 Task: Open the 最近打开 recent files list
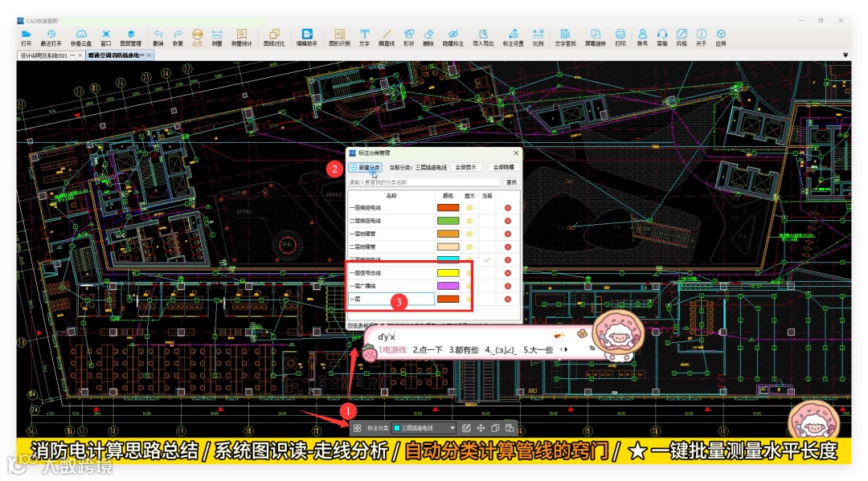point(51,38)
